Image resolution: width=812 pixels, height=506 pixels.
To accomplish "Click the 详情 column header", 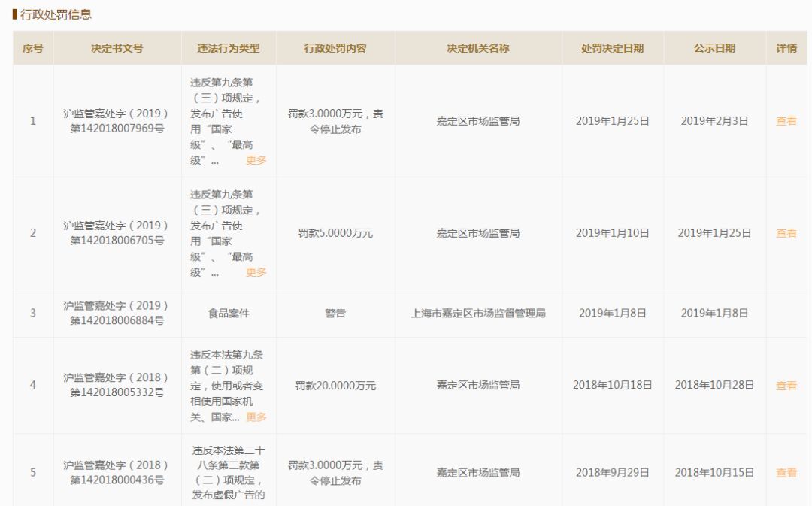I will (786, 48).
